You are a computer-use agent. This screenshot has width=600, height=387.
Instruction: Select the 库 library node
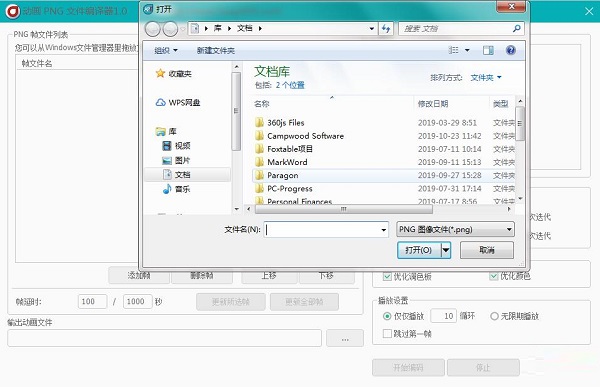click(166, 131)
